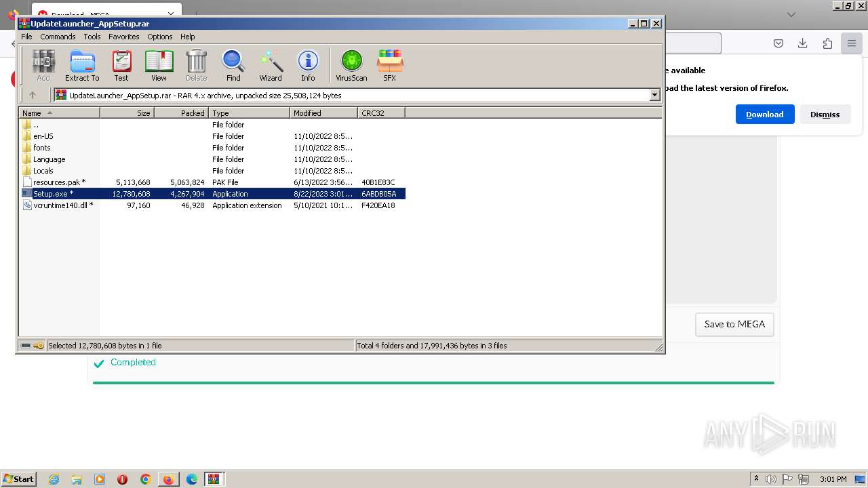Image resolution: width=868 pixels, height=488 pixels.
Task: Open Opera from the taskbar
Action: tap(123, 479)
